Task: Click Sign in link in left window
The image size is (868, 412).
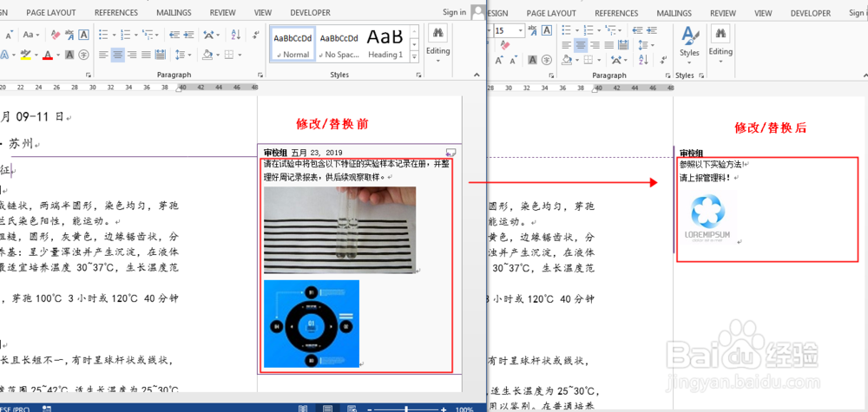Action: 454,12
